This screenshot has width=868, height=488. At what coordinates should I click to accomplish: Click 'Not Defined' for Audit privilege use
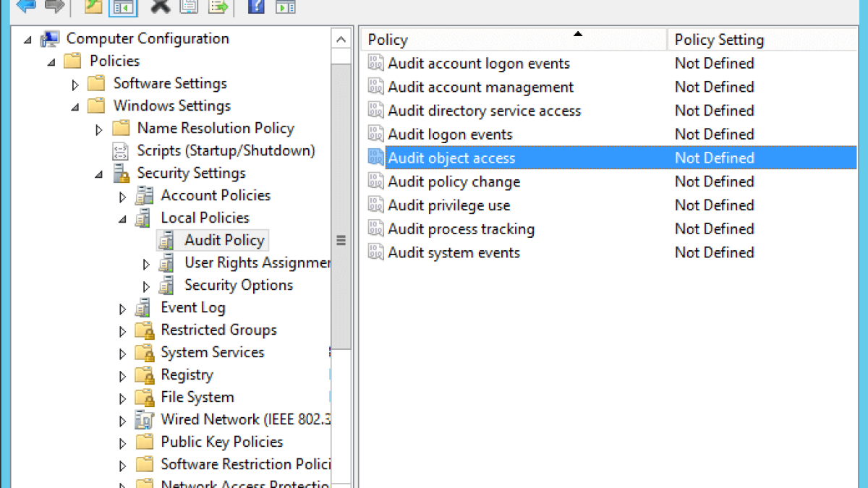click(714, 205)
